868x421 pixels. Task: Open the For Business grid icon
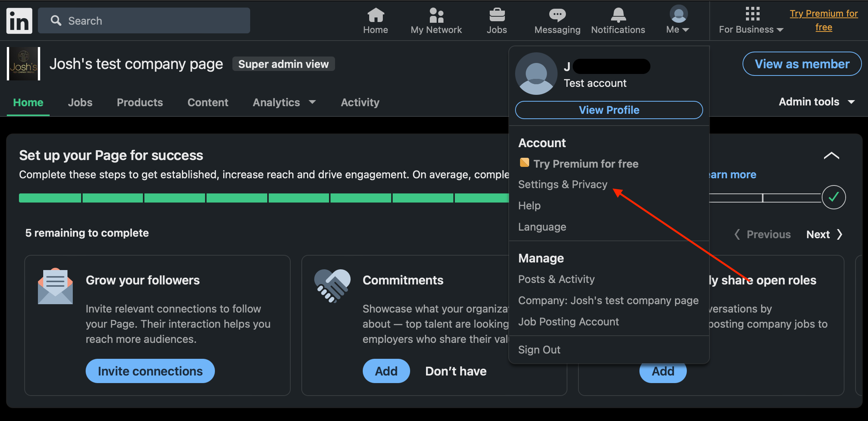pos(752,14)
